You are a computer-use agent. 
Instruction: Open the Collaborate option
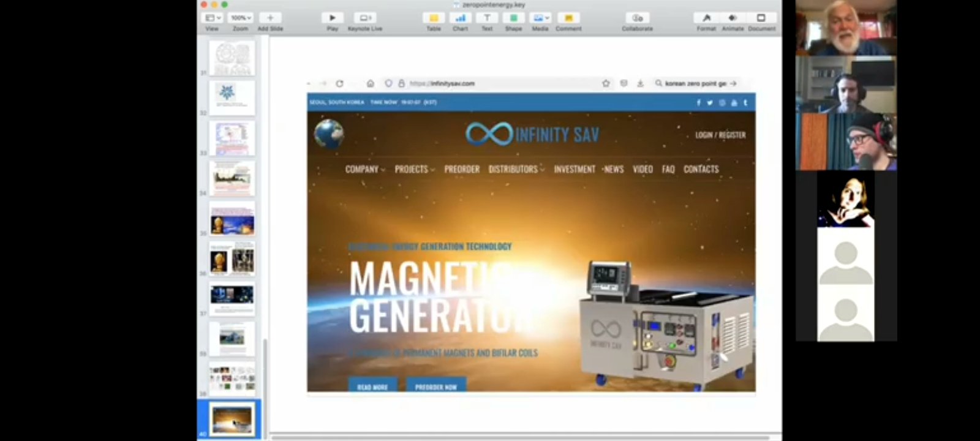[x=637, y=18]
